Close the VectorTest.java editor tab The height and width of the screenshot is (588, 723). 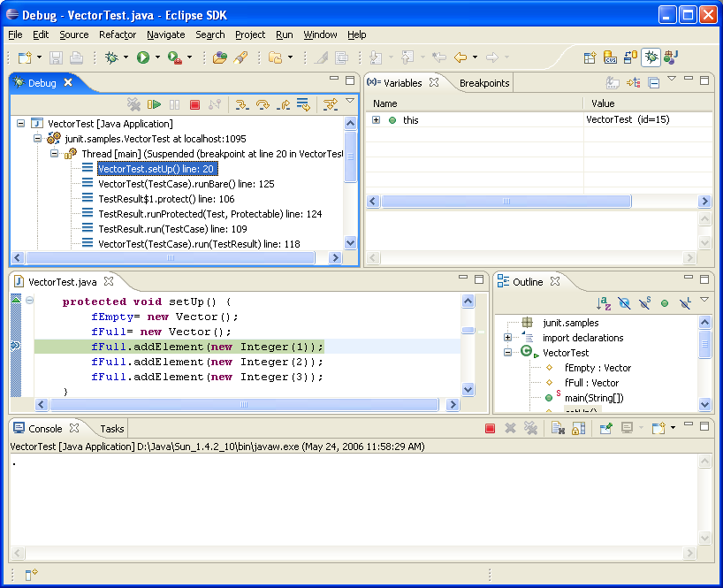[109, 281]
